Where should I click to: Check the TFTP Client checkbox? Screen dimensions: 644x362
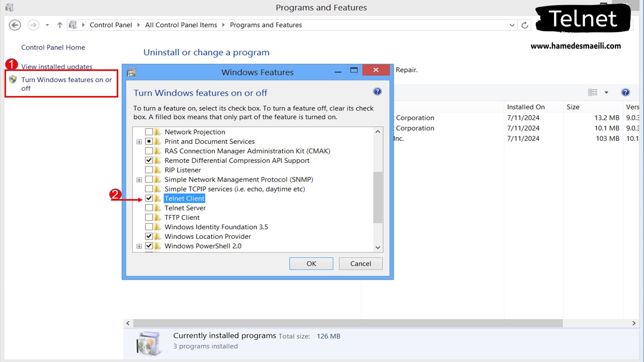click(149, 217)
